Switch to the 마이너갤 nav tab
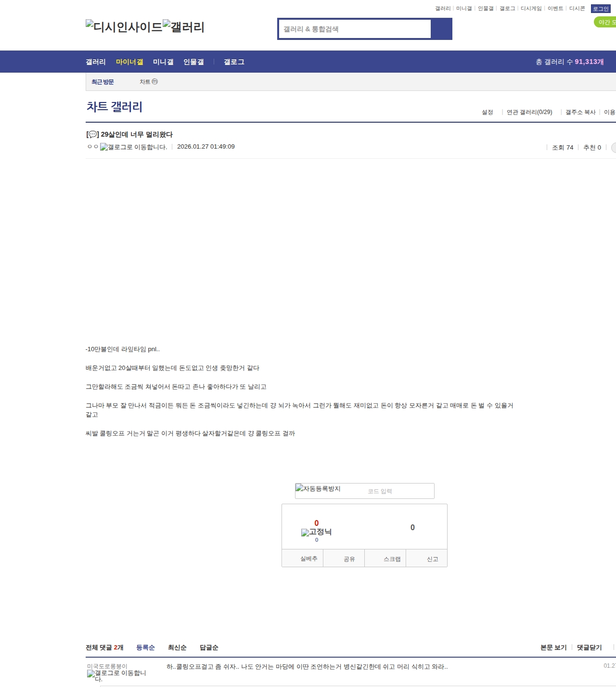616x687 pixels. (x=129, y=62)
